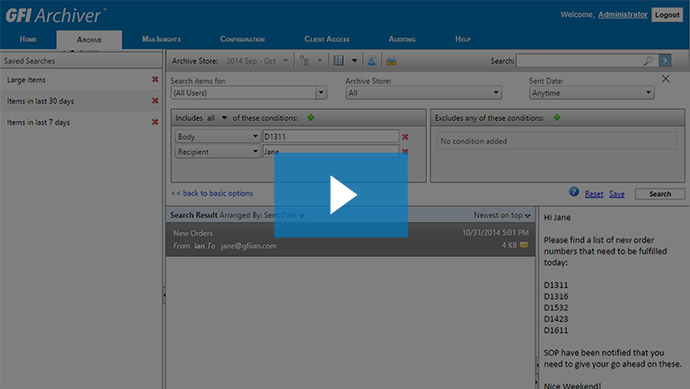Click the Logout button
Viewport: 690px width, 389px height.
pyautogui.click(x=667, y=15)
